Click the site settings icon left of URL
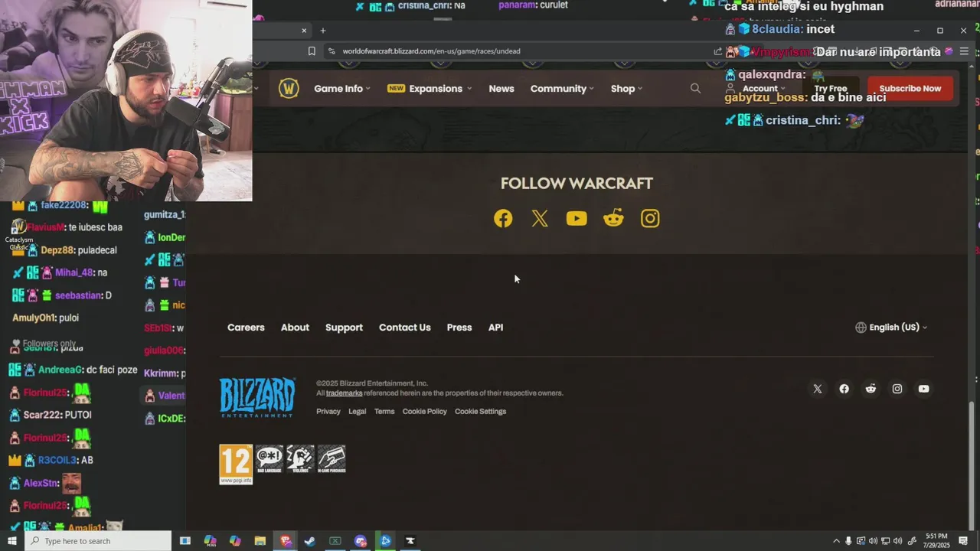 point(331,51)
